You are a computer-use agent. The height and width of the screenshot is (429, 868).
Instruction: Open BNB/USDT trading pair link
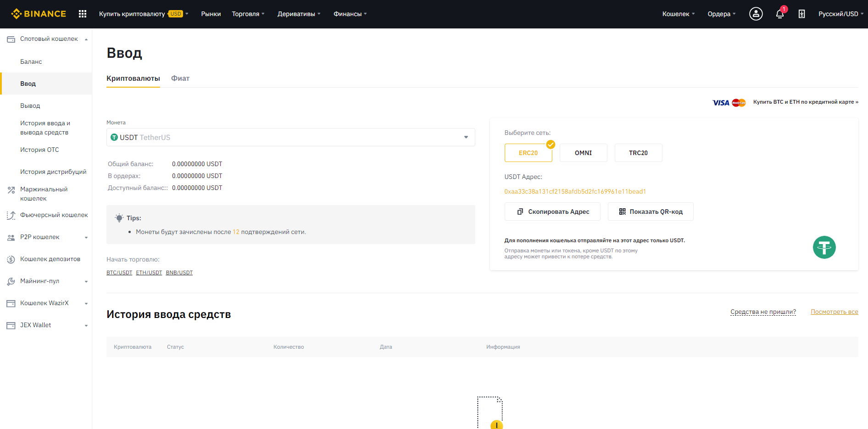point(179,273)
